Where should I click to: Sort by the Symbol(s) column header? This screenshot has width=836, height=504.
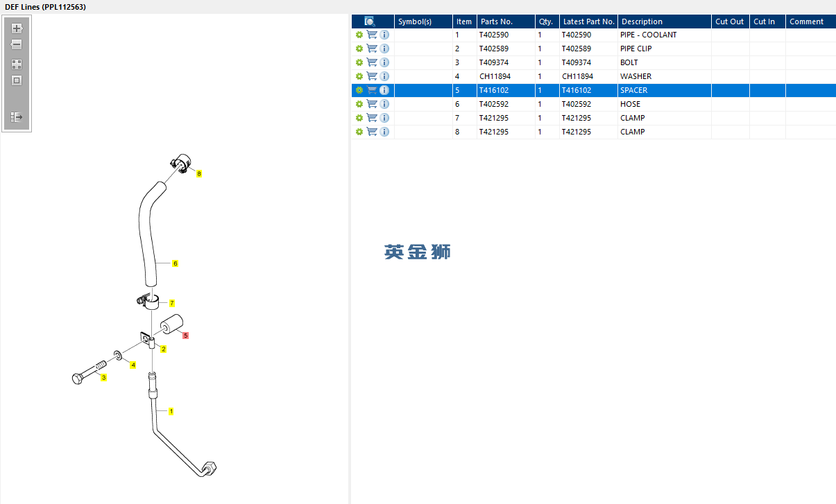coord(423,21)
